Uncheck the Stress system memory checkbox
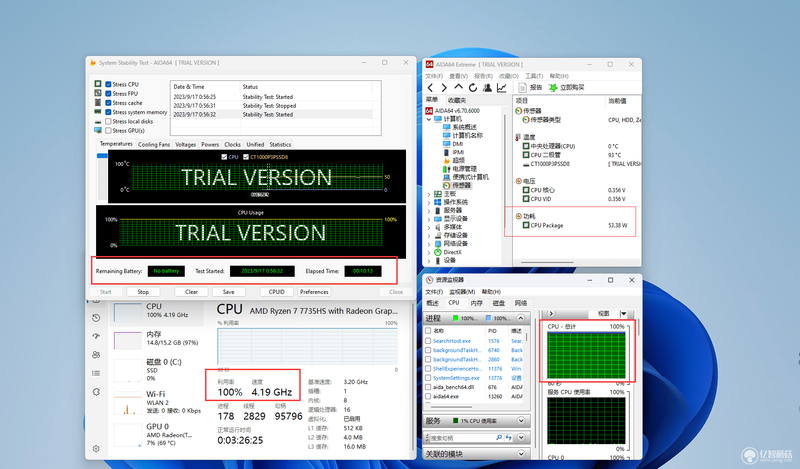800x469 pixels. coord(108,112)
